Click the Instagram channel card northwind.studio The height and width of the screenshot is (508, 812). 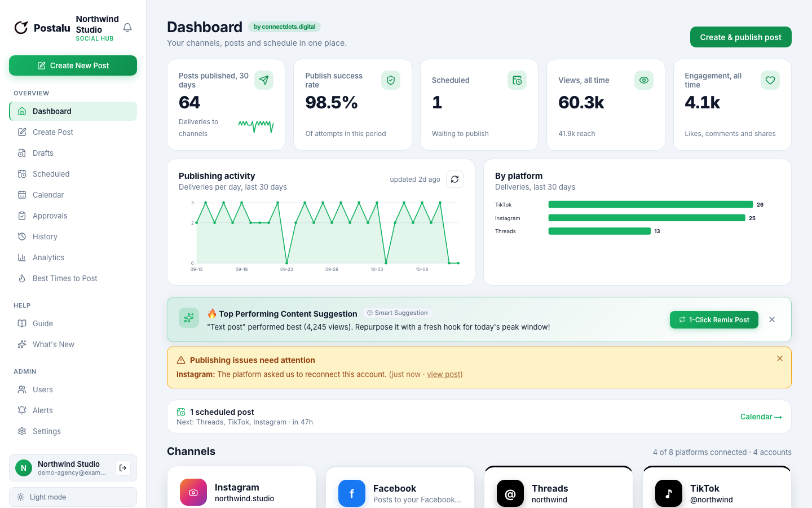coord(242,487)
